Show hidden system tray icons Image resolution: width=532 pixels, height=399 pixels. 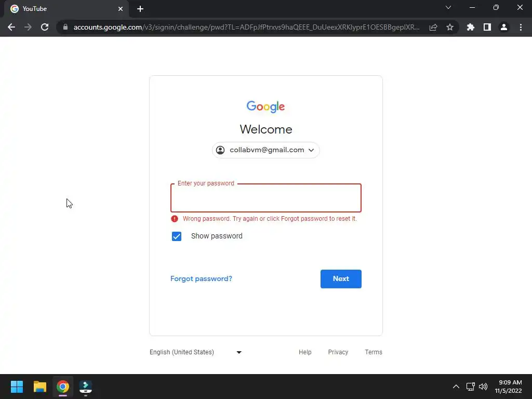[x=456, y=387]
